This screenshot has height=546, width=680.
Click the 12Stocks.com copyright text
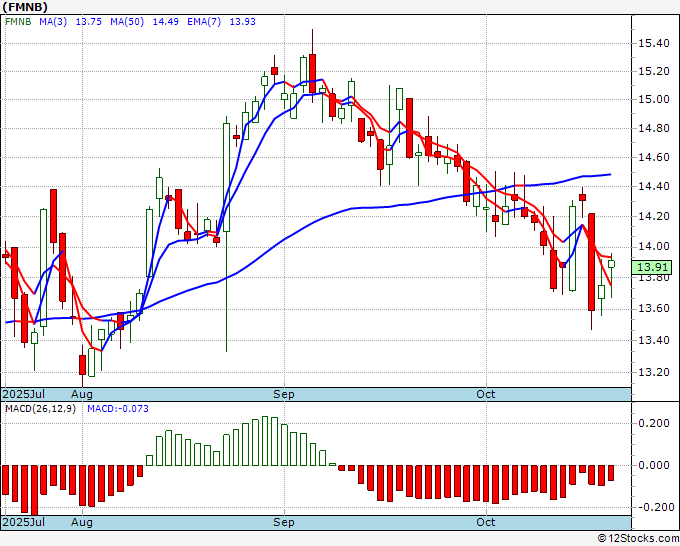(638, 539)
